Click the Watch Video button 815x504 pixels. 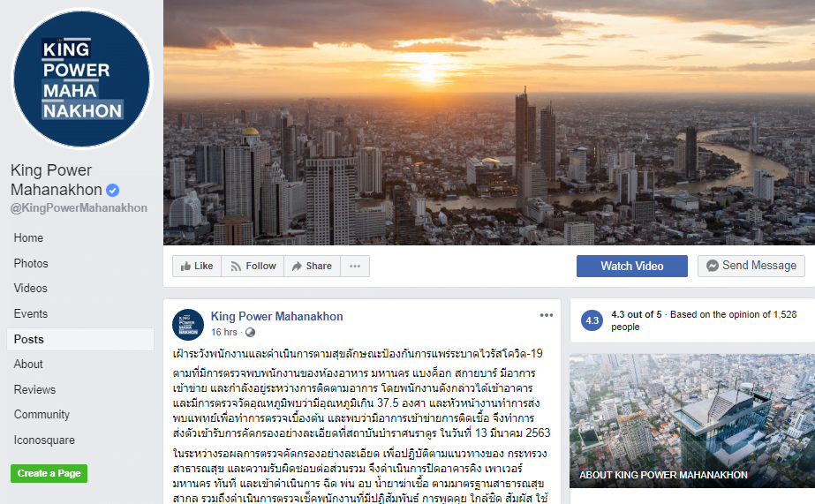pos(632,266)
